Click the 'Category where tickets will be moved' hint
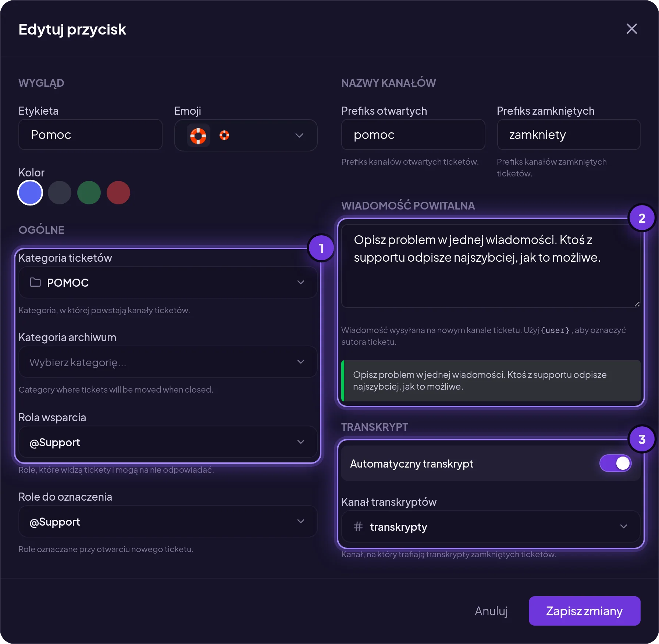Viewport: 659px width, 644px height. [116, 390]
